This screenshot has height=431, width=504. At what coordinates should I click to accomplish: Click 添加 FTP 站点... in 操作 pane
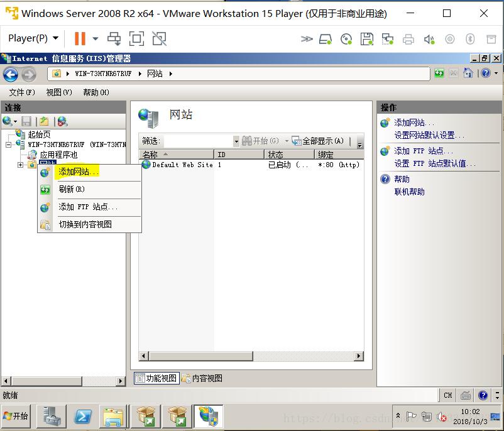tap(424, 151)
